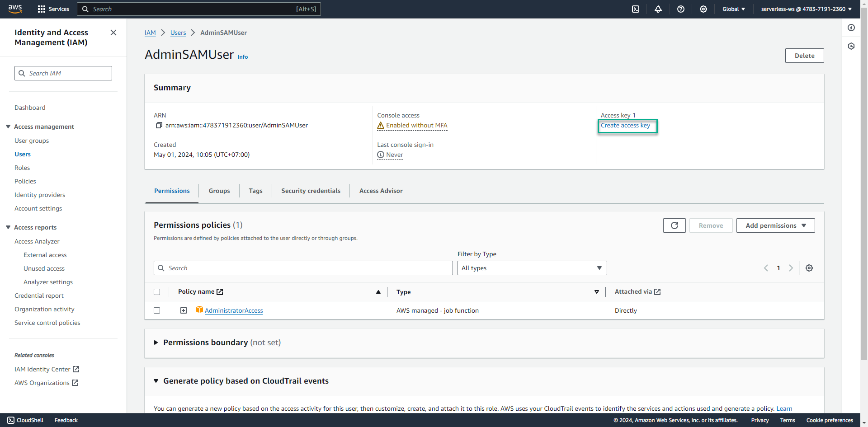This screenshot has height=427, width=868.
Task: Open the notifications bell
Action: click(658, 9)
